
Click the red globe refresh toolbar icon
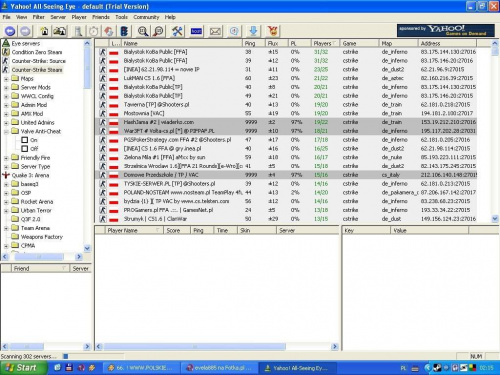(109, 31)
